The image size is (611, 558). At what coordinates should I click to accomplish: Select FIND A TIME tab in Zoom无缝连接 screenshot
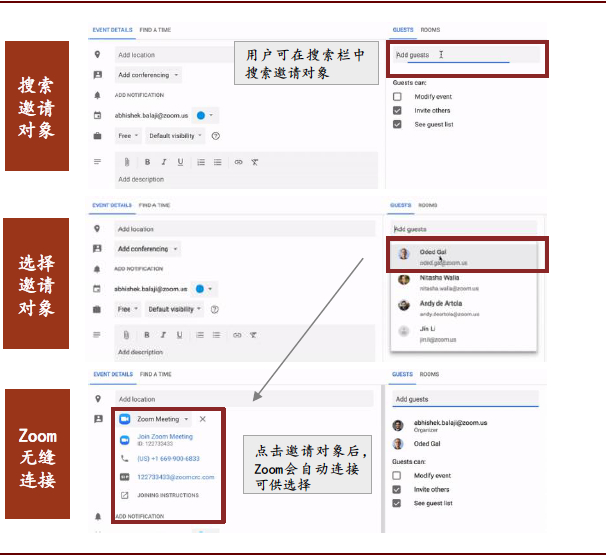pyautogui.click(x=155, y=374)
